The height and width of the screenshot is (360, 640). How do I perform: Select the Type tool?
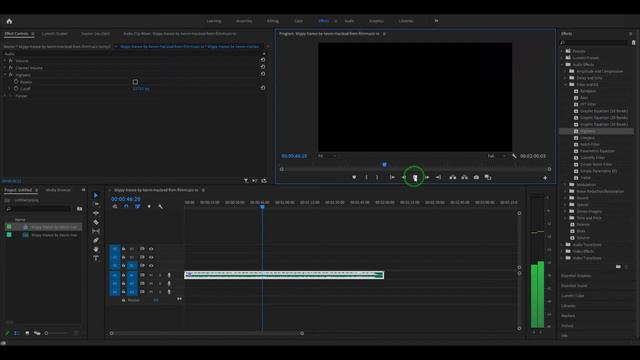(x=96, y=258)
